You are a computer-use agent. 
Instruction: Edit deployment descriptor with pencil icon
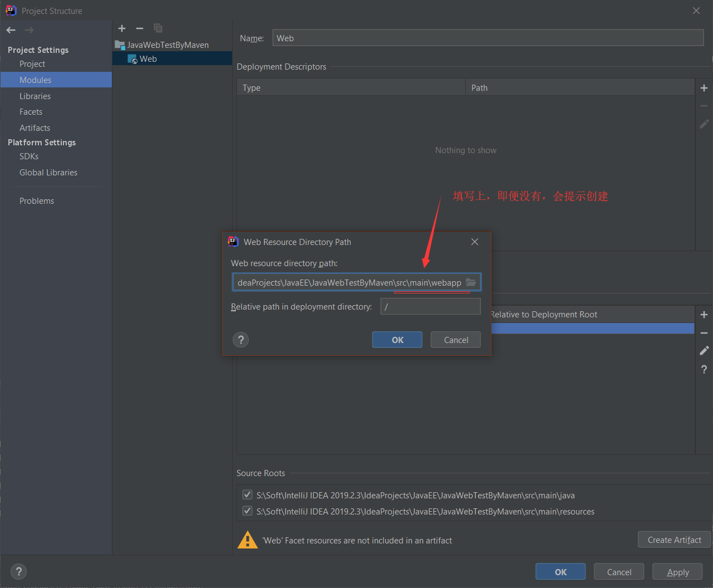point(704,124)
